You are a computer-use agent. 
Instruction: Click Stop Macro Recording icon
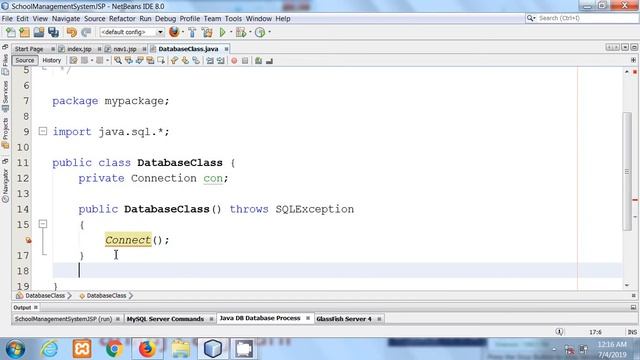(245, 61)
